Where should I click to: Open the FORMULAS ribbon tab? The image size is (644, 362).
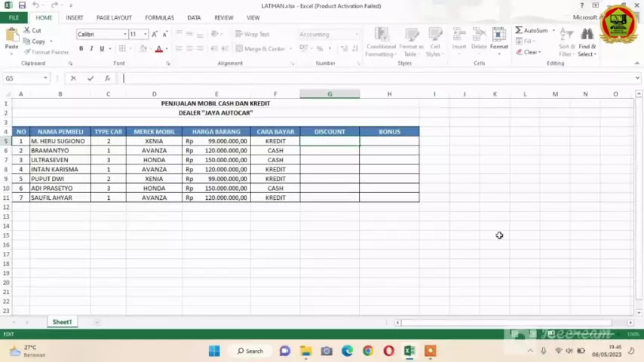tap(159, 17)
